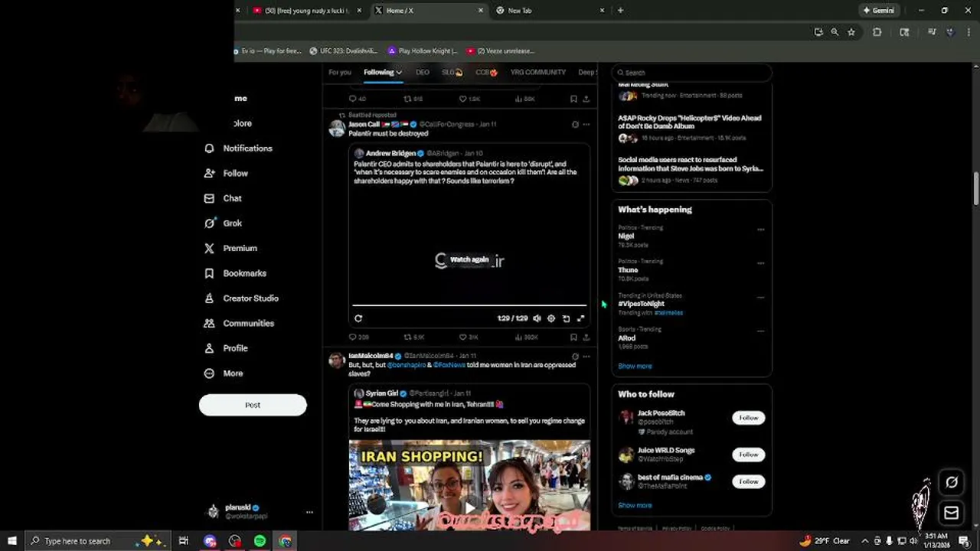The height and width of the screenshot is (551, 980).
Task: Click the video replay icon
Action: (x=358, y=318)
